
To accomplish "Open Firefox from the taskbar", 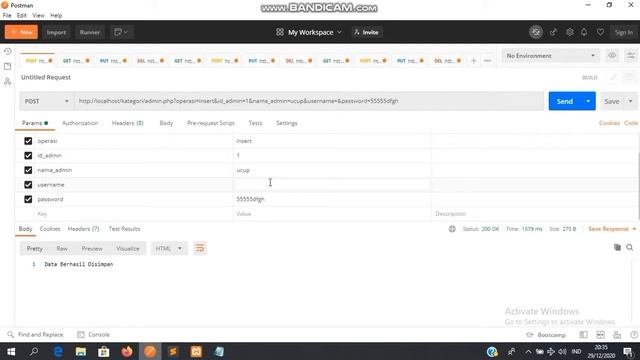I will click(127, 351).
